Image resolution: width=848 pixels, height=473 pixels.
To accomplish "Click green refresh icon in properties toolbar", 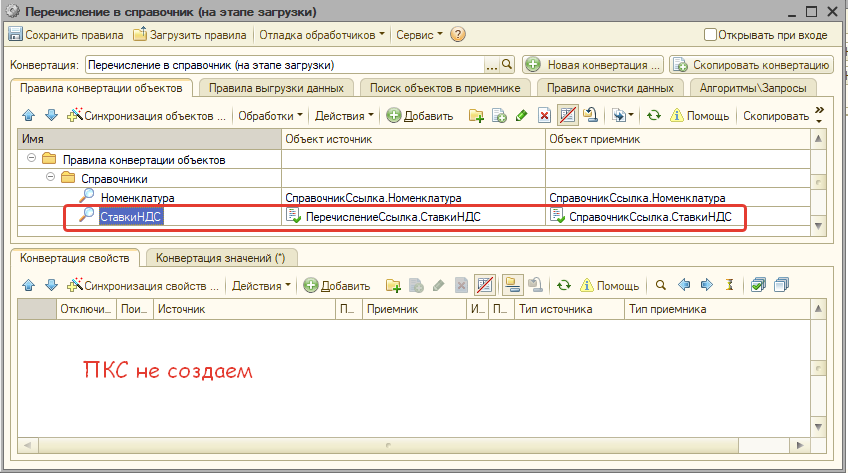I will pyautogui.click(x=564, y=285).
